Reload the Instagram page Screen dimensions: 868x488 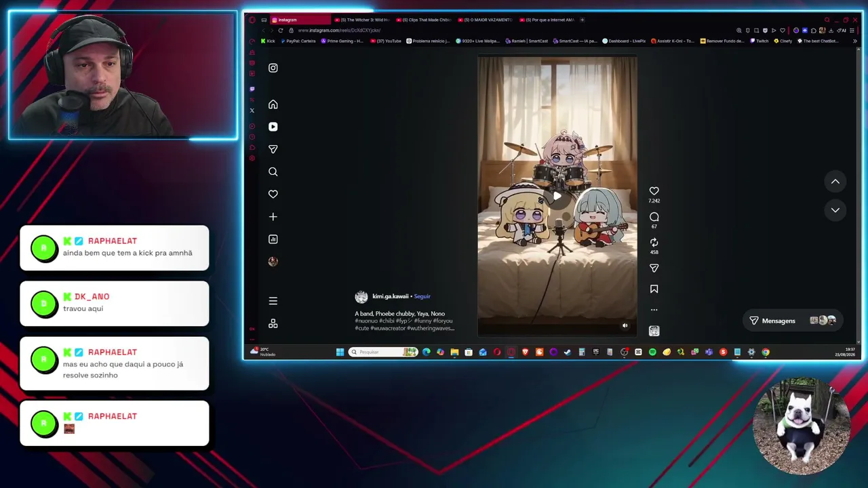pos(280,30)
